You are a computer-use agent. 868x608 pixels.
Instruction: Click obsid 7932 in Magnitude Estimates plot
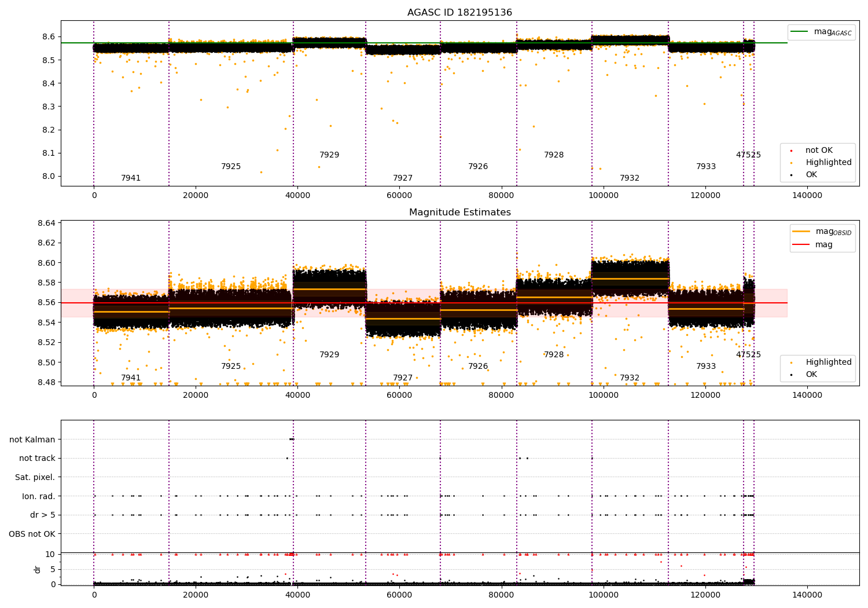(x=630, y=378)
